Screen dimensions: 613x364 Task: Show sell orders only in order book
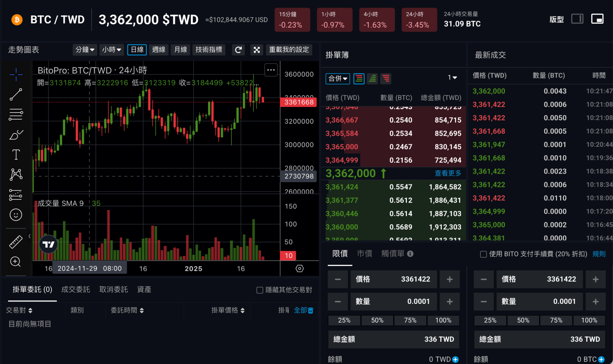click(x=386, y=79)
